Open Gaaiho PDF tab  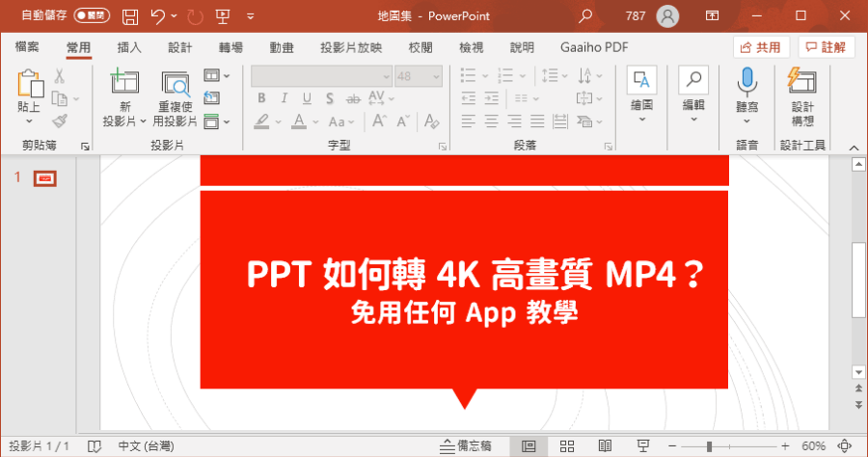[x=594, y=47]
